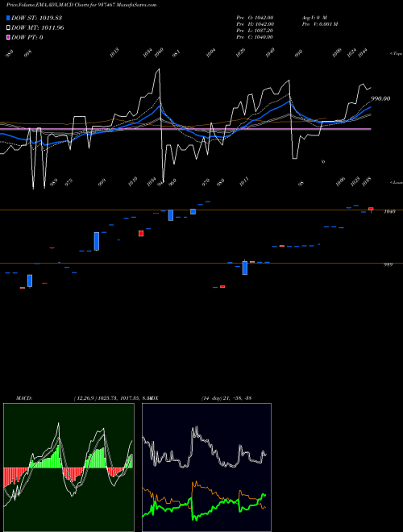Image resolution: width=403 pixels, height=532 pixels.
Task: Click the last red candlestick near 1040
Action: tap(371, 209)
